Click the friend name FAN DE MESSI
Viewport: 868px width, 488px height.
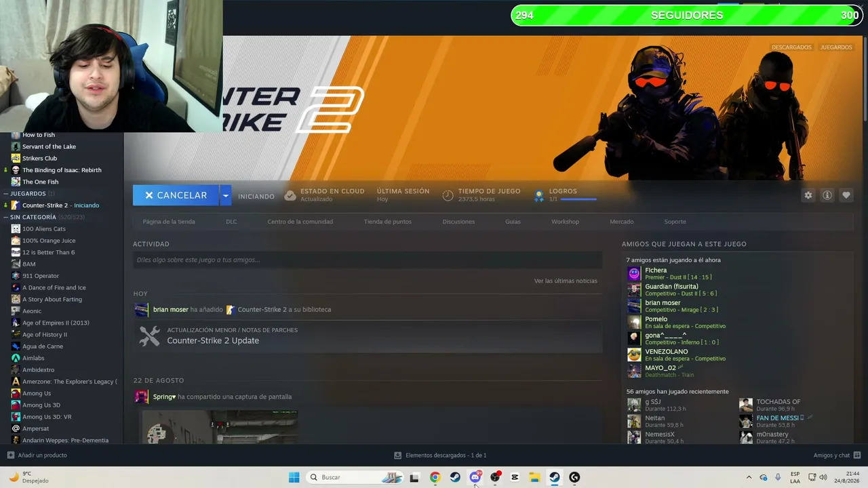(x=778, y=418)
